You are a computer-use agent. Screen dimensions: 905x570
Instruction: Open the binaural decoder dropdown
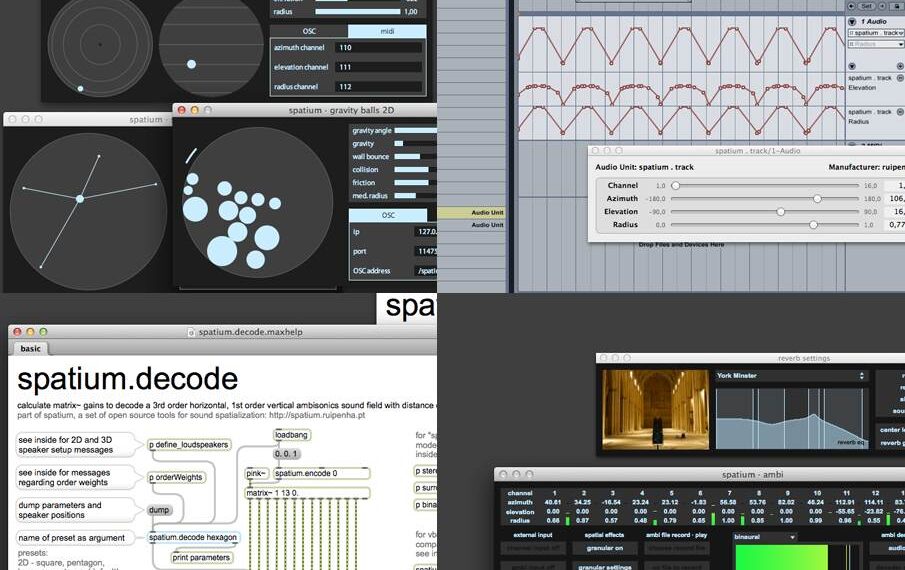pyautogui.click(x=764, y=537)
